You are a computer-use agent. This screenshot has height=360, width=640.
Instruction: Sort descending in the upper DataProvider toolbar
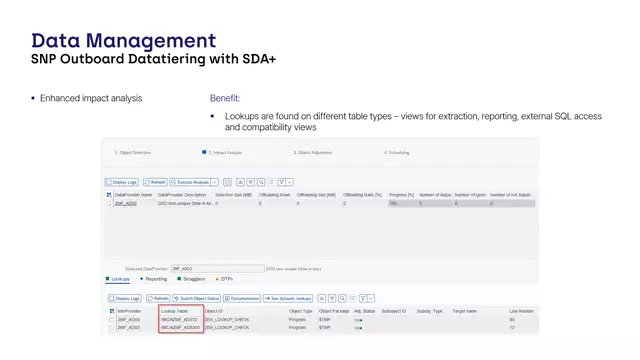point(251,182)
